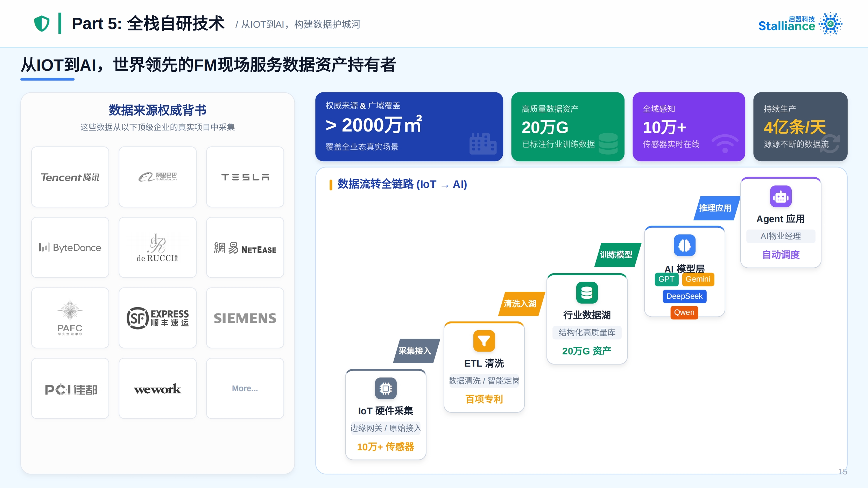
Task: Click the green database icon in 行业数据湖 card
Action: [x=587, y=292]
